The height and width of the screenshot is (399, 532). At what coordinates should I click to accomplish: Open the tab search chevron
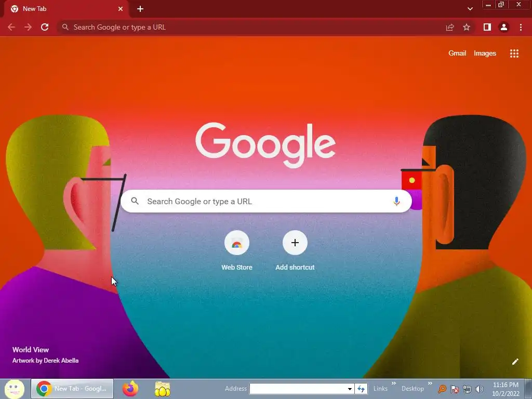(470, 9)
